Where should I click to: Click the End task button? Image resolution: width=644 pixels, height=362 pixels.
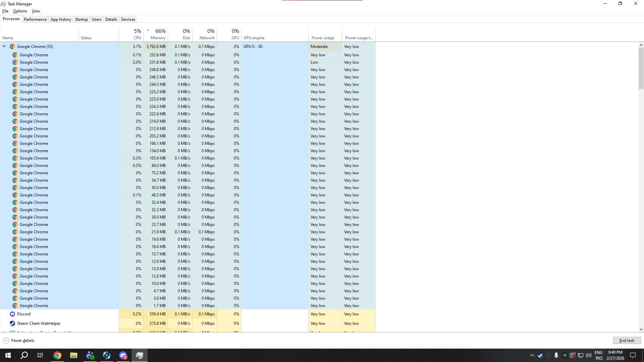click(627, 341)
